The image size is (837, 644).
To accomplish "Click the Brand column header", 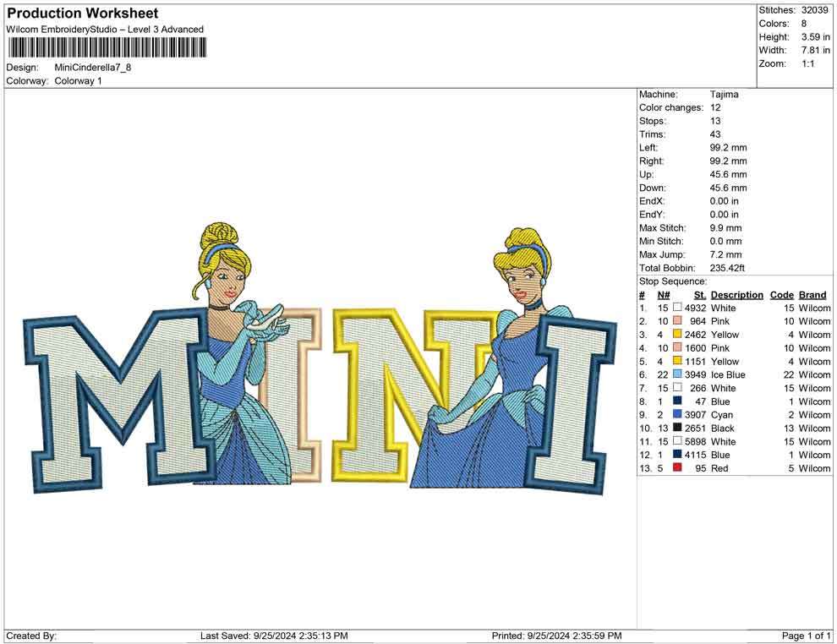I will [x=812, y=295].
